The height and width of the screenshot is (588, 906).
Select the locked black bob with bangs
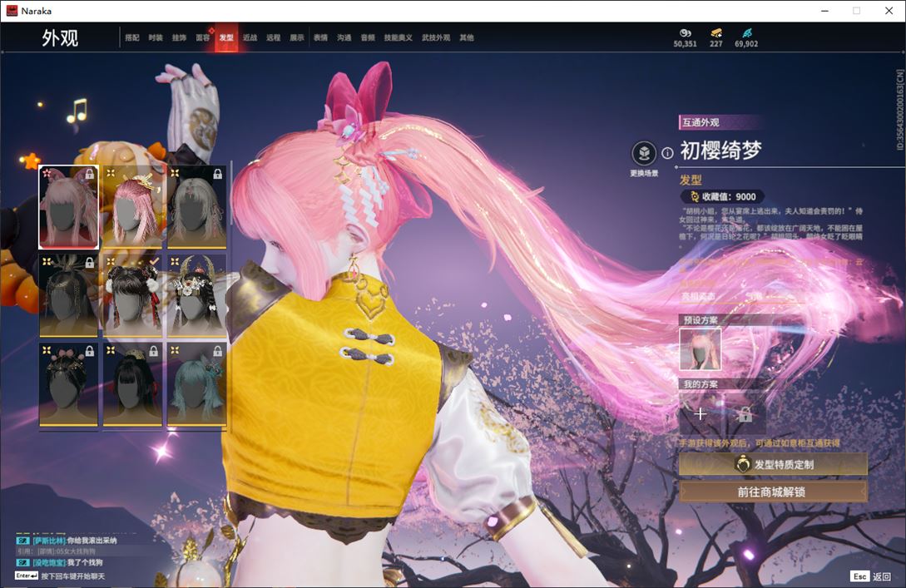point(132,384)
